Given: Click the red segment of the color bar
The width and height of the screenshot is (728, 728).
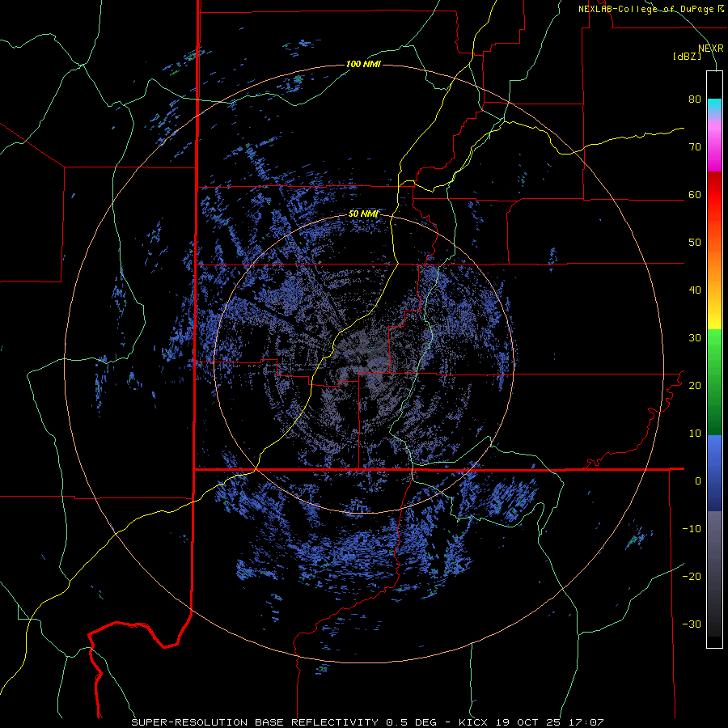Looking at the screenshot, I should pyautogui.click(x=714, y=197).
